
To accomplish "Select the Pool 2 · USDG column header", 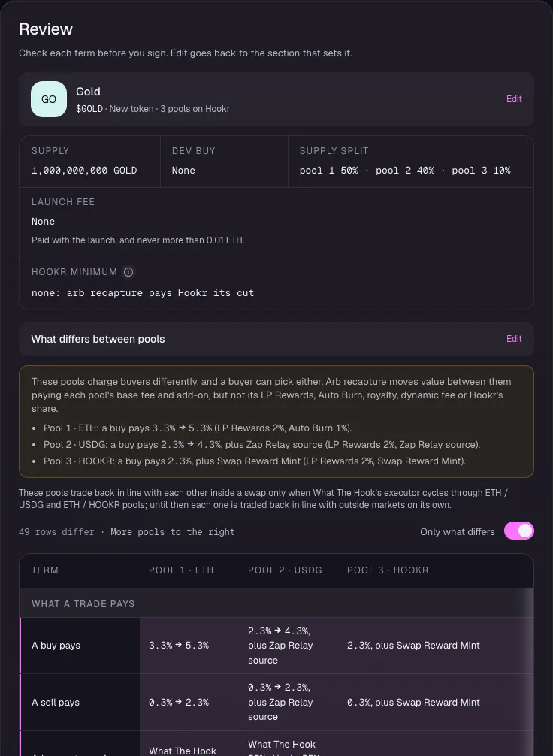I will pyautogui.click(x=285, y=570).
